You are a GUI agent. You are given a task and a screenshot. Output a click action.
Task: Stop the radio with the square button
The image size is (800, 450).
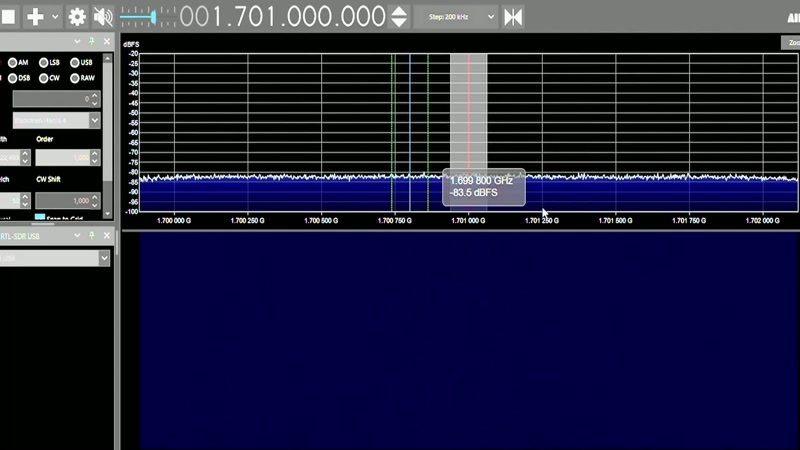click(8, 17)
